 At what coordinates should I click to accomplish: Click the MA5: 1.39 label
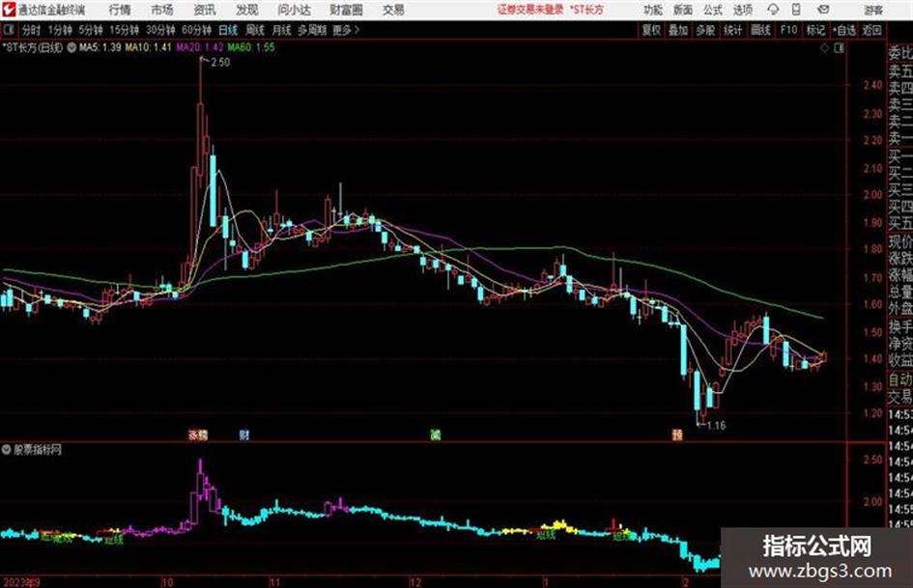(100, 47)
